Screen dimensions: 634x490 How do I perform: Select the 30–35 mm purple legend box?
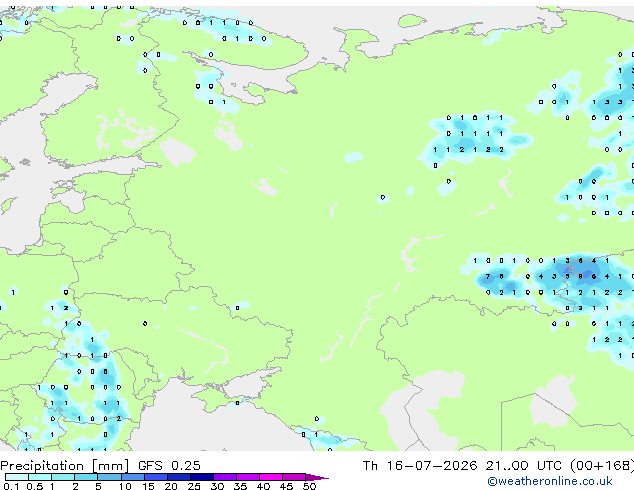pos(225,477)
